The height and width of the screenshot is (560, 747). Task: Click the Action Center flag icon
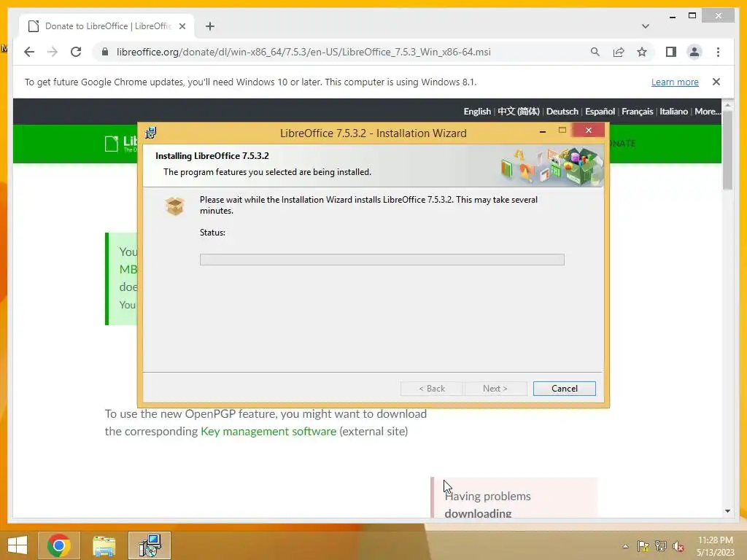[643, 546]
